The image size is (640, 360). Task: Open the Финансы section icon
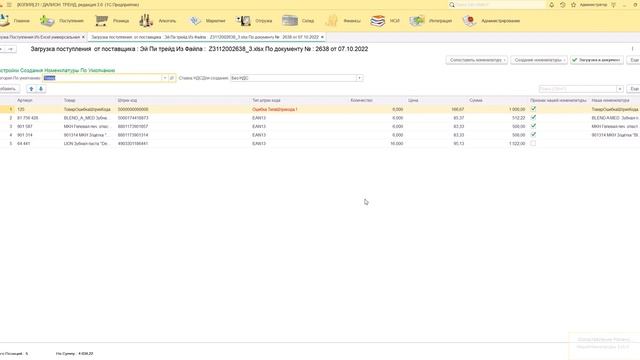coord(332,20)
